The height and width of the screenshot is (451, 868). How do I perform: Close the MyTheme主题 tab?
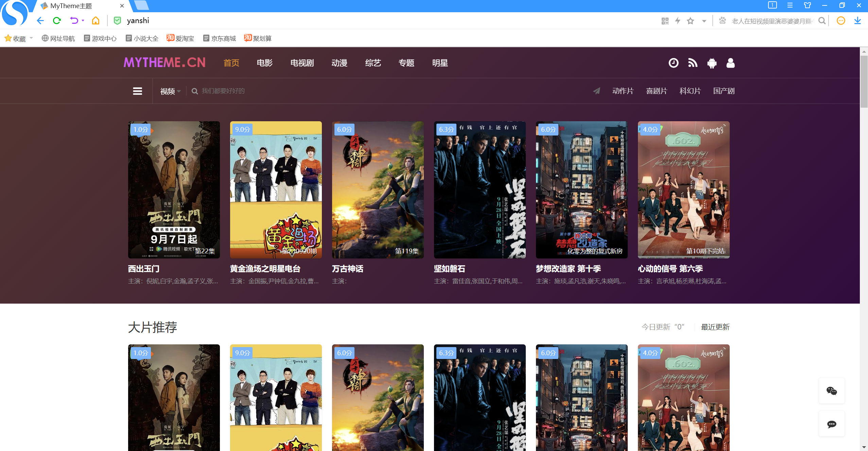(x=122, y=6)
